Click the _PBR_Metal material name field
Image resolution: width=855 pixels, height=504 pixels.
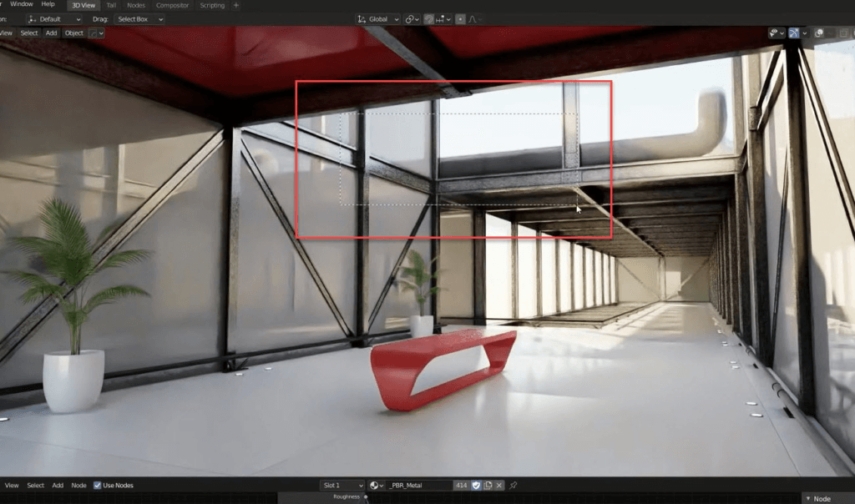click(x=419, y=485)
